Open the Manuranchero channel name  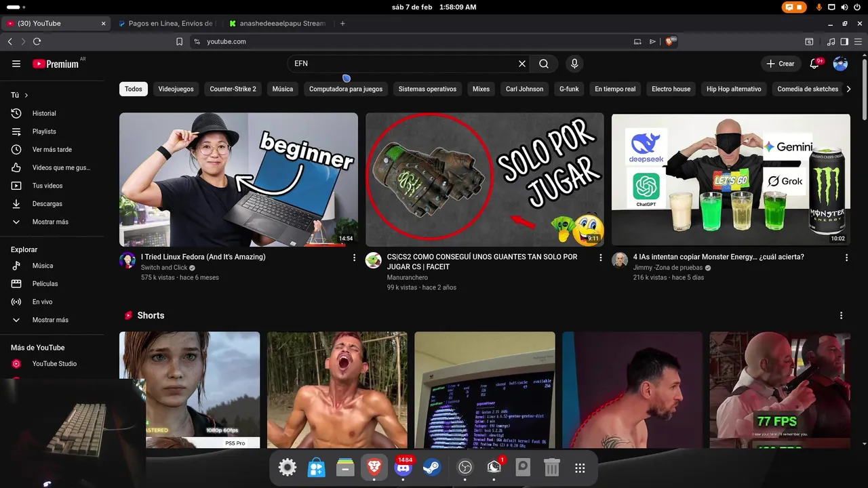coord(408,277)
